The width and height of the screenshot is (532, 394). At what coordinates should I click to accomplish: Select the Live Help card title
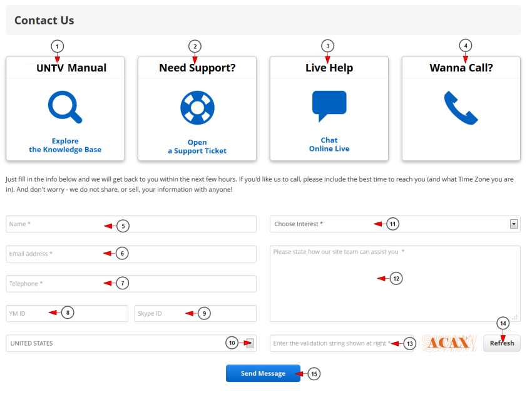coord(329,68)
